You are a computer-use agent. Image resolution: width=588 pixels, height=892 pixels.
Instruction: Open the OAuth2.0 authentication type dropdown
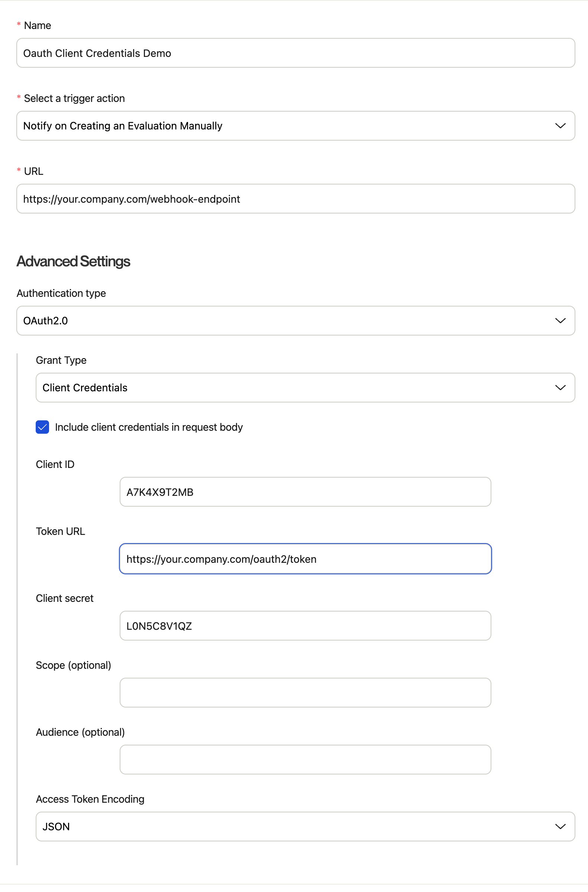point(295,321)
